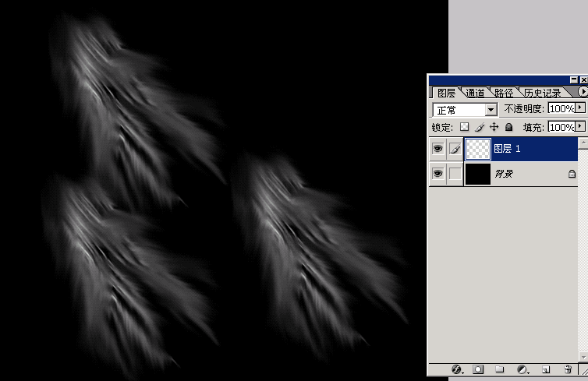The image size is (588, 381).
Task: Toggle lock image pixels brush icon
Action: tap(480, 127)
